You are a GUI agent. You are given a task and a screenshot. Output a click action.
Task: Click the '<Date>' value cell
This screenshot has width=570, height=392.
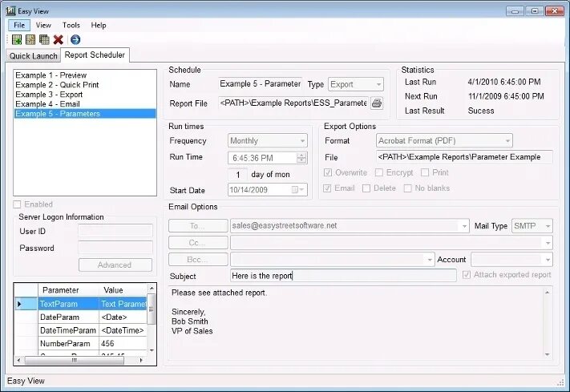coord(123,317)
